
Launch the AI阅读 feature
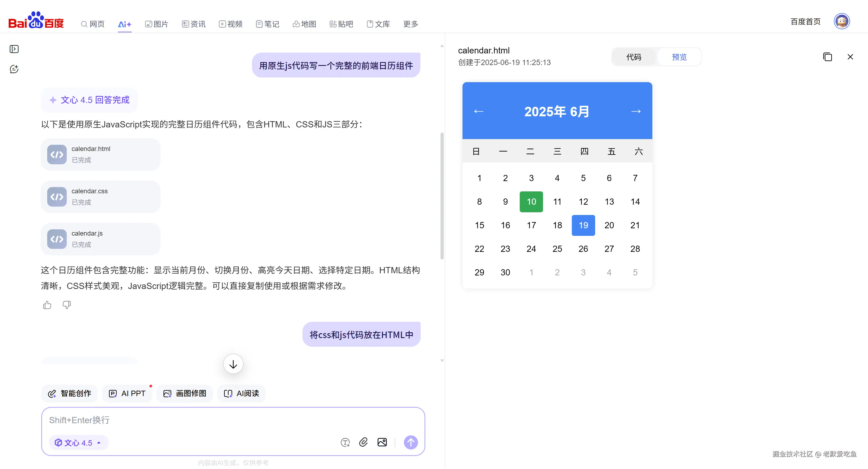coord(241,393)
